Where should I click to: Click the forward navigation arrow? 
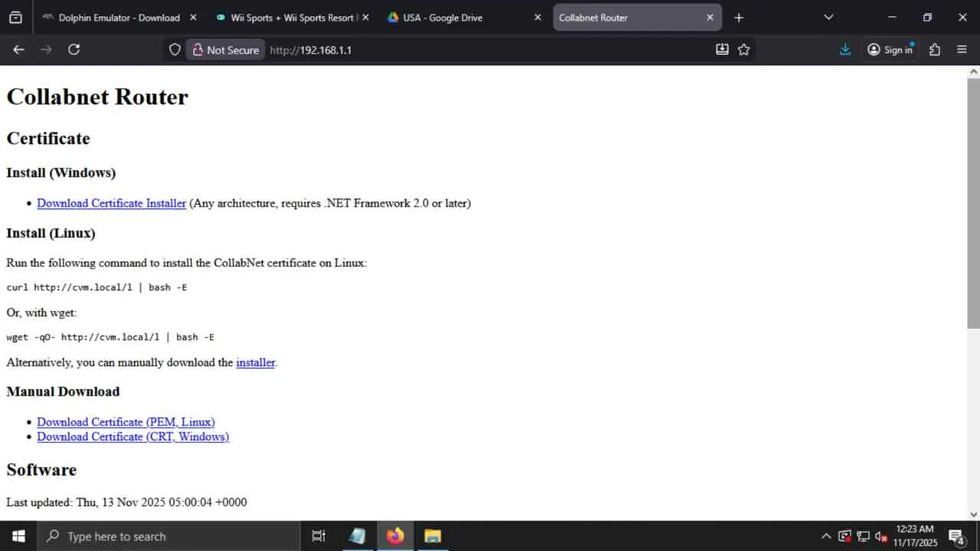coord(46,50)
